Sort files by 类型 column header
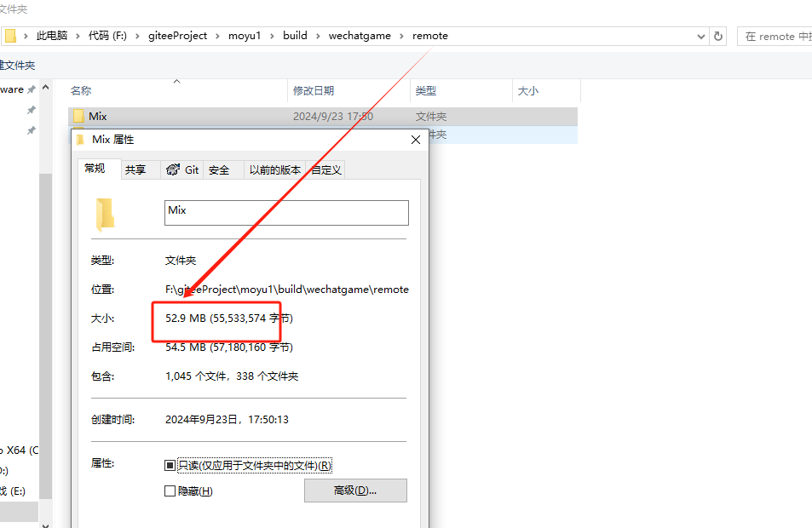This screenshot has width=812, height=528. click(x=426, y=90)
